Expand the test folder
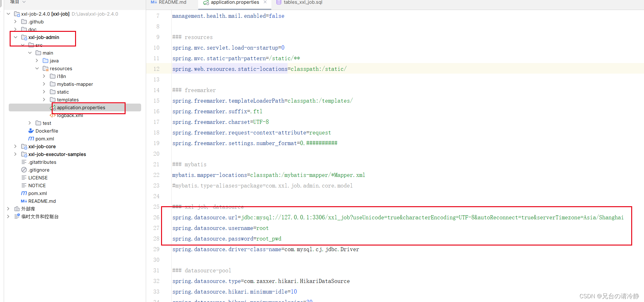Viewport: 644px width, 302px height. coord(30,123)
